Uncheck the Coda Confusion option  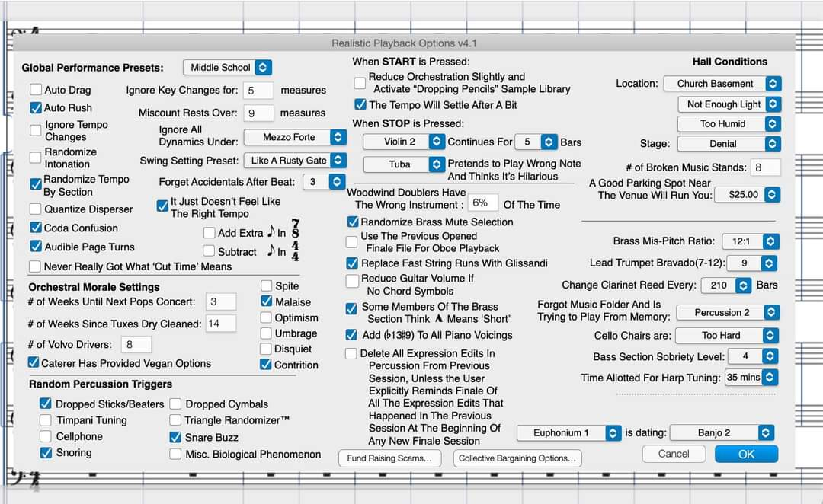pos(36,228)
